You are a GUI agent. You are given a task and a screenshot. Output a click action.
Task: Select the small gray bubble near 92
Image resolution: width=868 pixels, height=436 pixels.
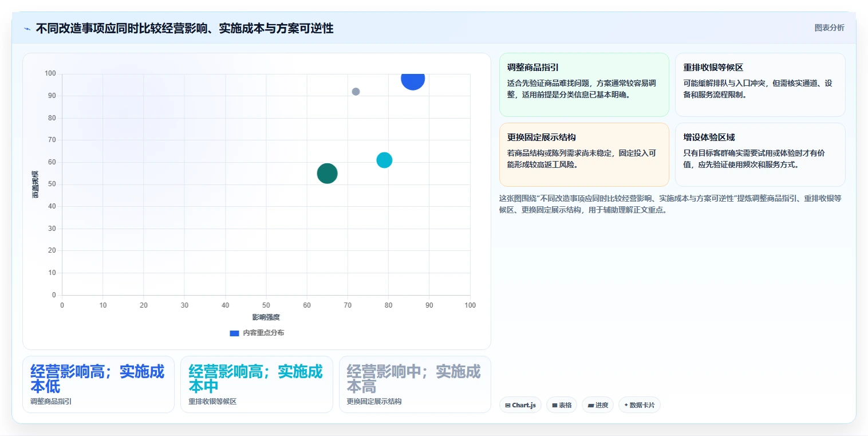(x=356, y=92)
